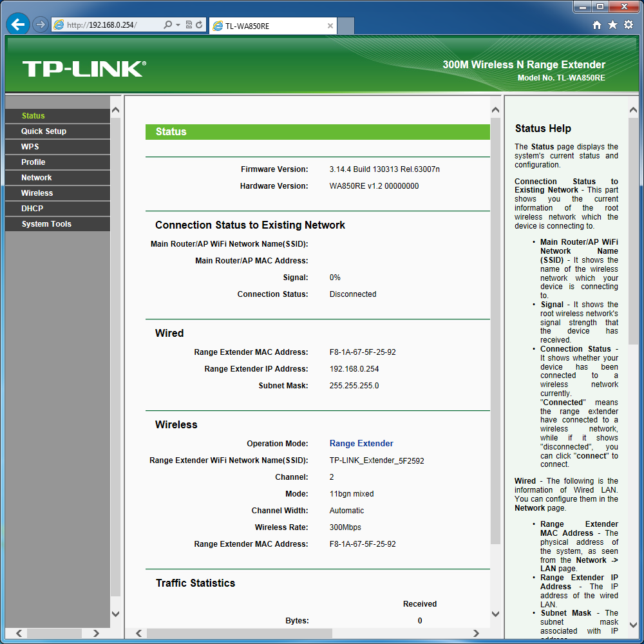This screenshot has height=644, width=644.
Task: Open the browser Home icon
Action: (x=597, y=25)
